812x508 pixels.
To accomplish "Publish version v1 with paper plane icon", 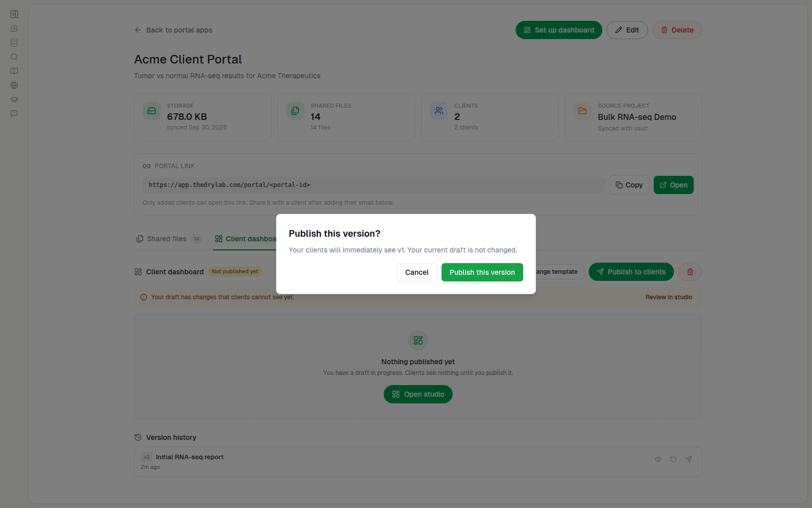I will pyautogui.click(x=689, y=459).
